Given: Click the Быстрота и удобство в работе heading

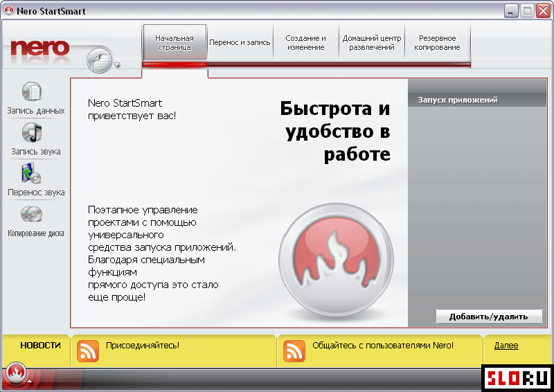Looking at the screenshot, I should click(335, 131).
